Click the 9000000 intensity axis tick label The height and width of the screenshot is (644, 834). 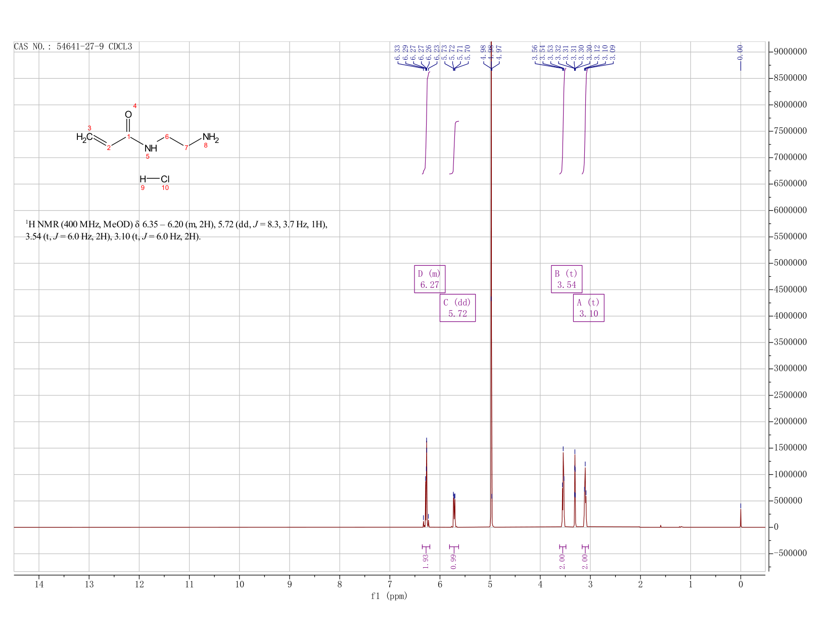pyautogui.click(x=790, y=52)
